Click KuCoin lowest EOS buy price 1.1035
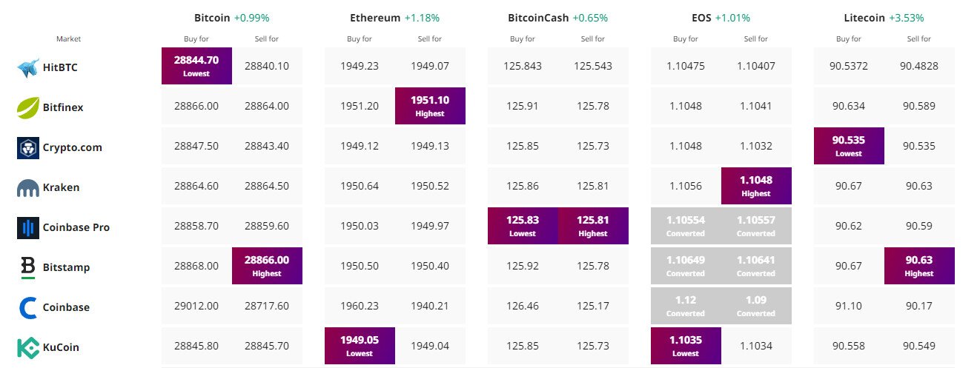This screenshot has height=368, width=980. 686,346
